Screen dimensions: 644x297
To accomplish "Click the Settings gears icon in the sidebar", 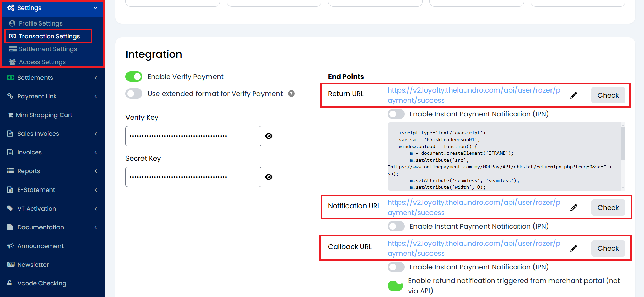I will (11, 8).
